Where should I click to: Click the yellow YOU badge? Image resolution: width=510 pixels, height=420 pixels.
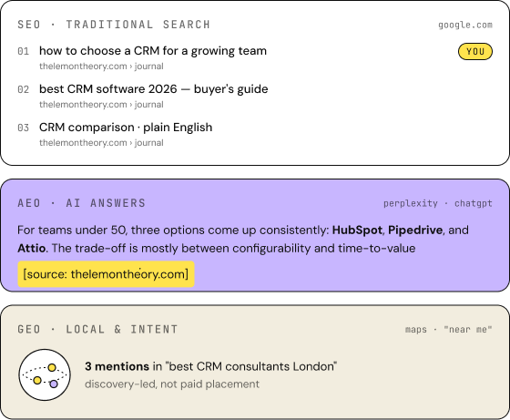coord(475,51)
